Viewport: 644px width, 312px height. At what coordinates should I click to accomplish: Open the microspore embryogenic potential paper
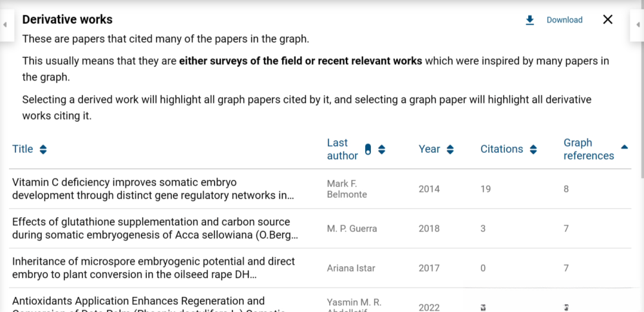(x=153, y=268)
